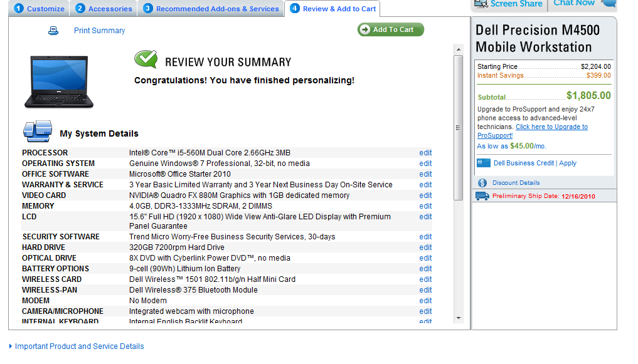638x364 pixels.
Task: Click the Microsoft Office Starter 2010 text
Action: tap(180, 174)
